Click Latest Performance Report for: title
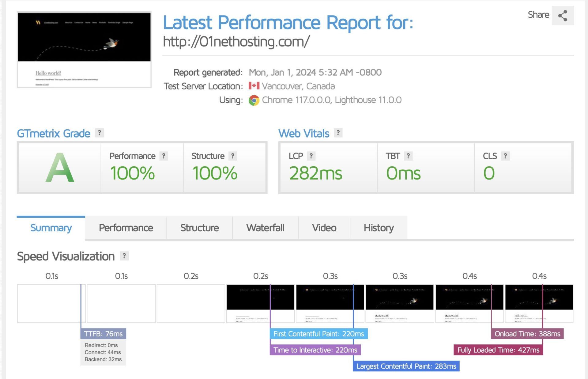The width and height of the screenshot is (588, 379). coord(288,22)
